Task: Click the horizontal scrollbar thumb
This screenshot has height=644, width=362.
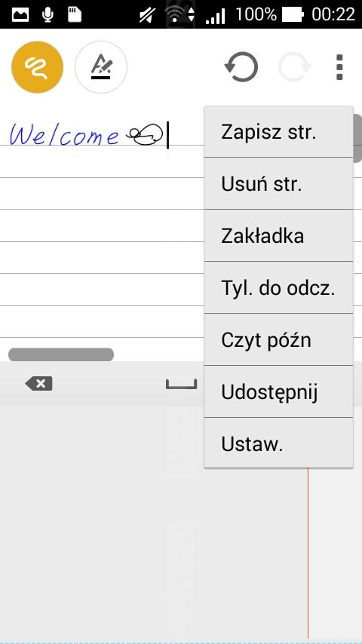Action: point(61,354)
